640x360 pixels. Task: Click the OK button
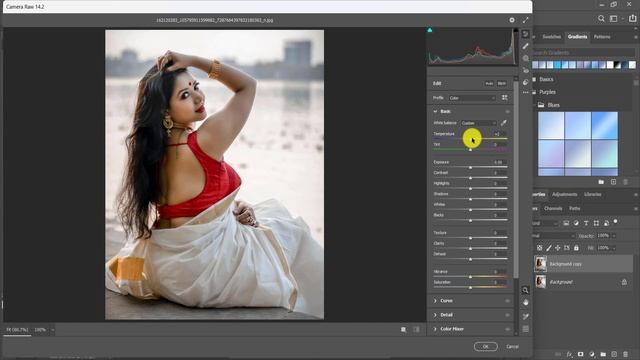(486, 347)
